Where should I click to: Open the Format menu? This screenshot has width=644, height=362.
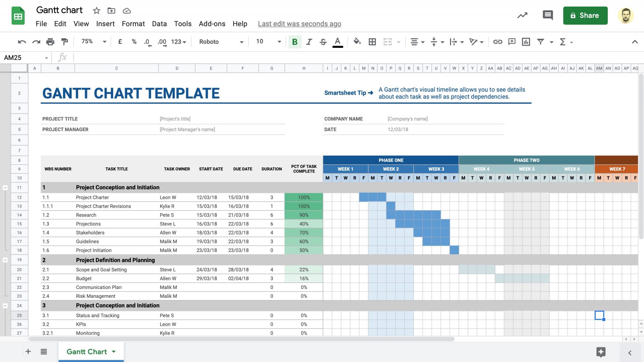click(x=133, y=24)
